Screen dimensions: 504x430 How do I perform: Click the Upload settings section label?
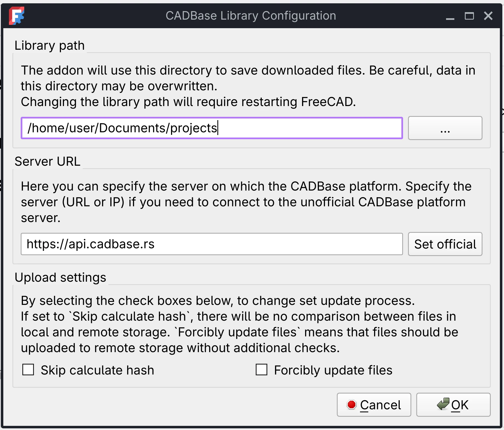[x=60, y=277]
